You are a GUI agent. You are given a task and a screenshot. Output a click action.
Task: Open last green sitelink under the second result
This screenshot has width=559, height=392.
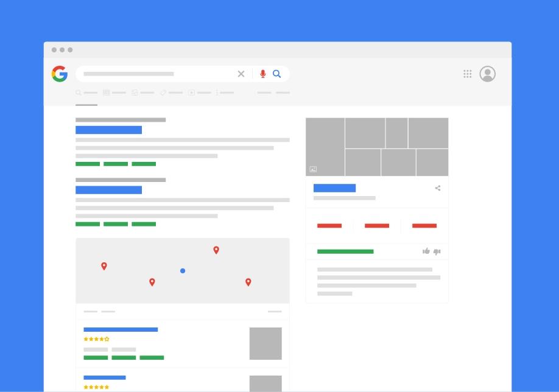coord(144,224)
